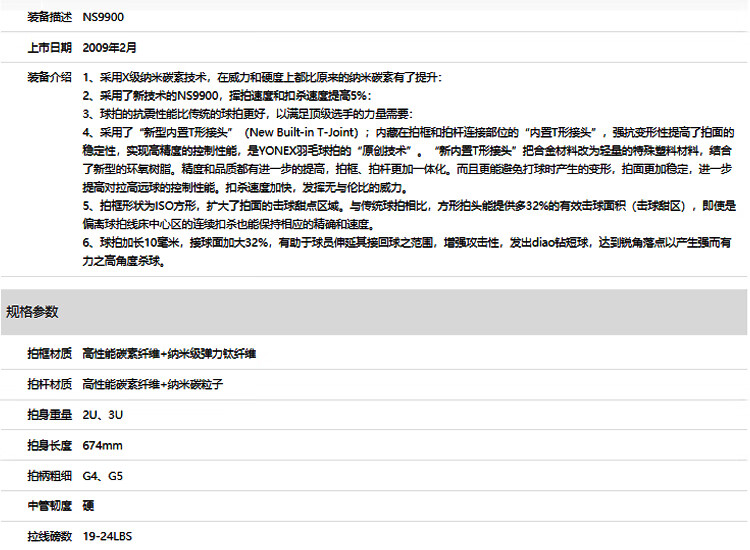The height and width of the screenshot is (550, 750).
Task: Click the '拉线磅数' label
Action: pyautogui.click(x=49, y=536)
